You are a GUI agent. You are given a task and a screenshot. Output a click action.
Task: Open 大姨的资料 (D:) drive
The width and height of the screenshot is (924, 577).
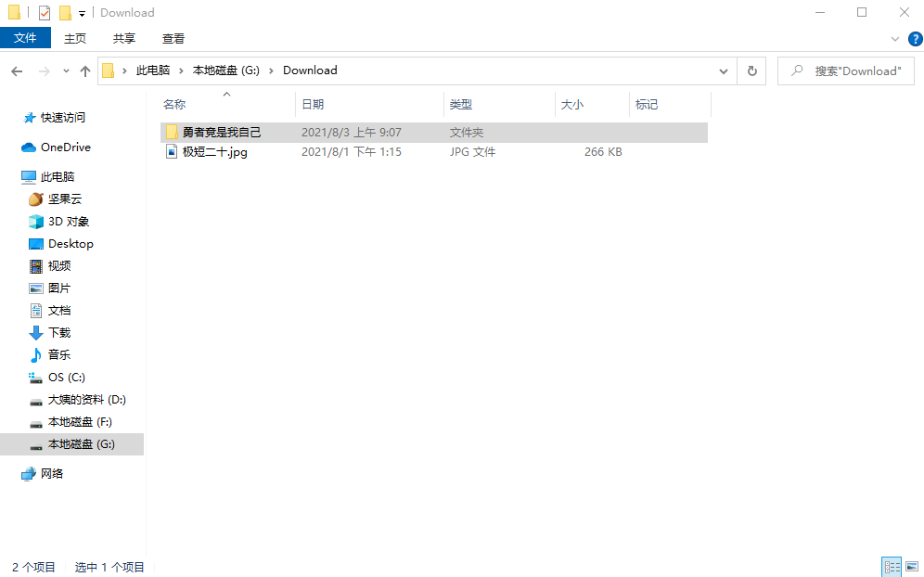click(x=86, y=400)
